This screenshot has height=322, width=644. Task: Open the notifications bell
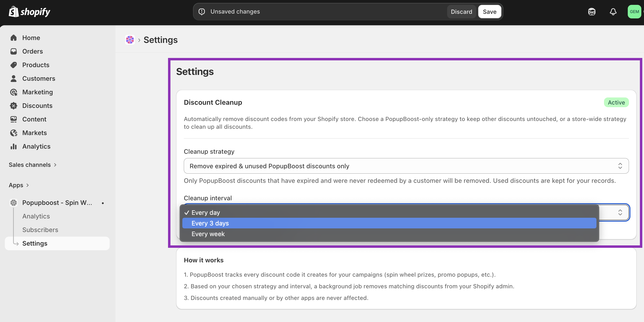[613, 12]
